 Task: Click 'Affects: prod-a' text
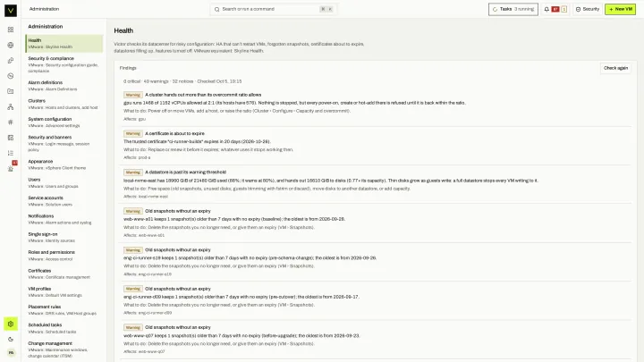click(137, 157)
